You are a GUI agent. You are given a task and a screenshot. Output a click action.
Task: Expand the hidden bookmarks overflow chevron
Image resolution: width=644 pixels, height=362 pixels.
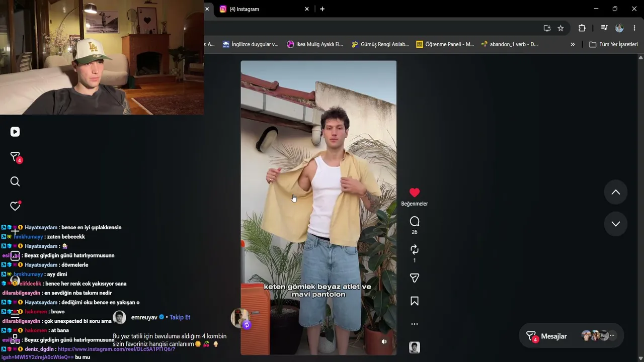(x=573, y=44)
